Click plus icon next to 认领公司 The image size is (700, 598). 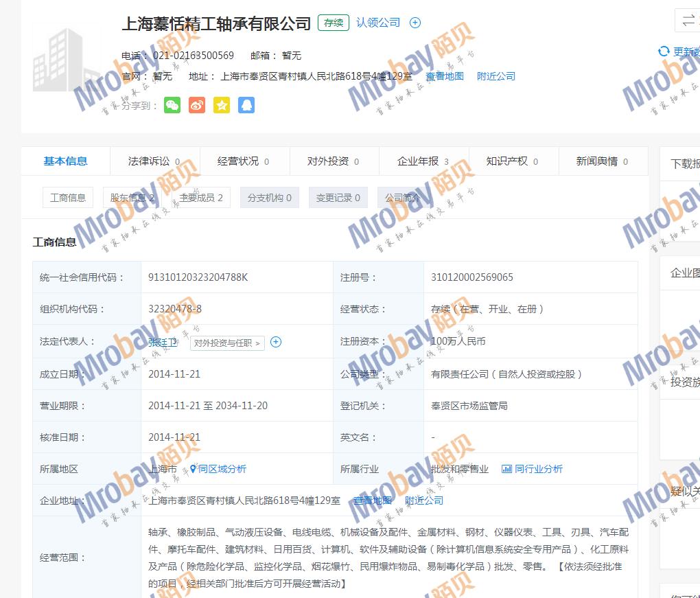415,23
